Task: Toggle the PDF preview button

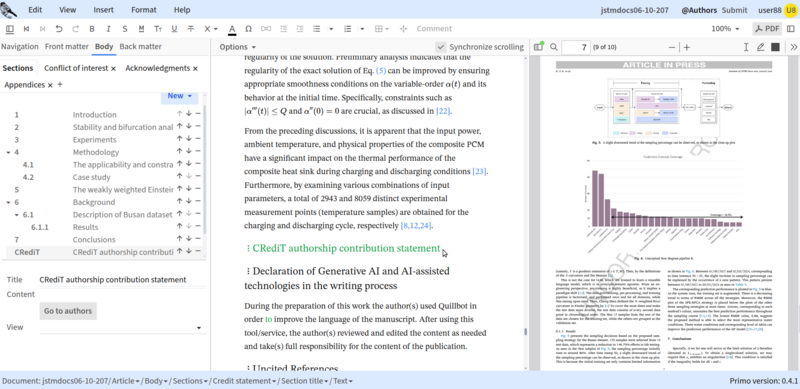Action: pos(767,29)
